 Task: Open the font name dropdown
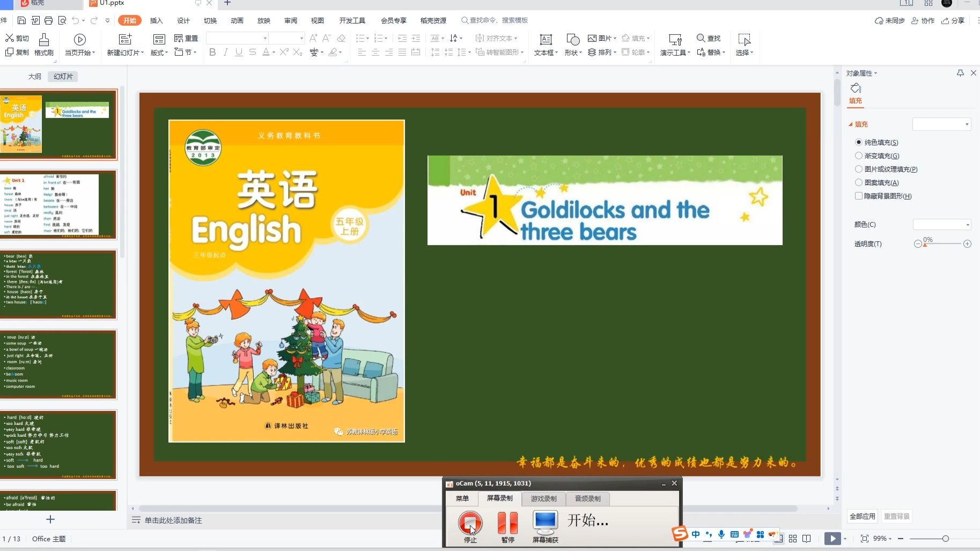(265, 38)
